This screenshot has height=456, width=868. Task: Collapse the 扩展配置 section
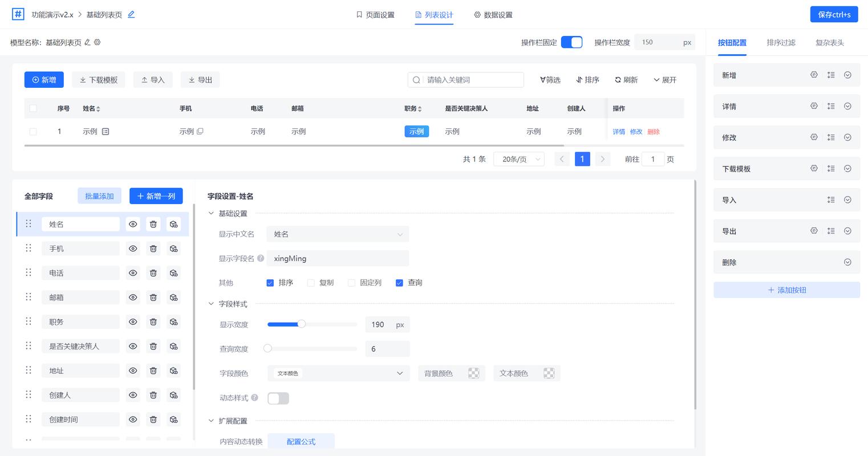pyautogui.click(x=211, y=421)
